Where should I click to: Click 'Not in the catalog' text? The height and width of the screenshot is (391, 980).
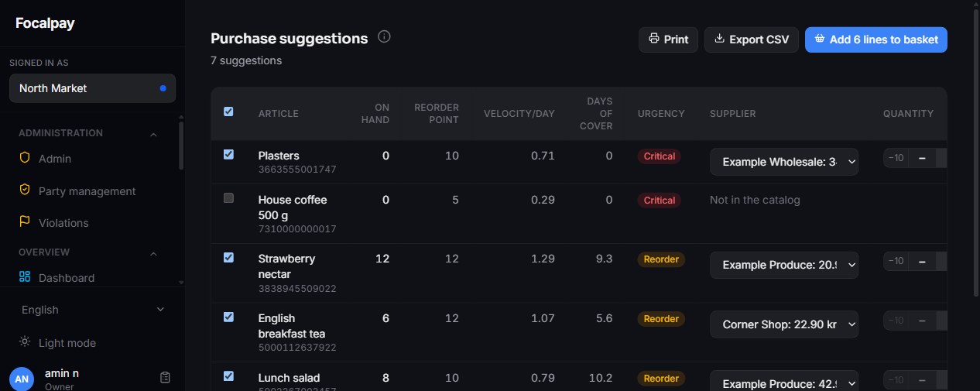tap(755, 200)
